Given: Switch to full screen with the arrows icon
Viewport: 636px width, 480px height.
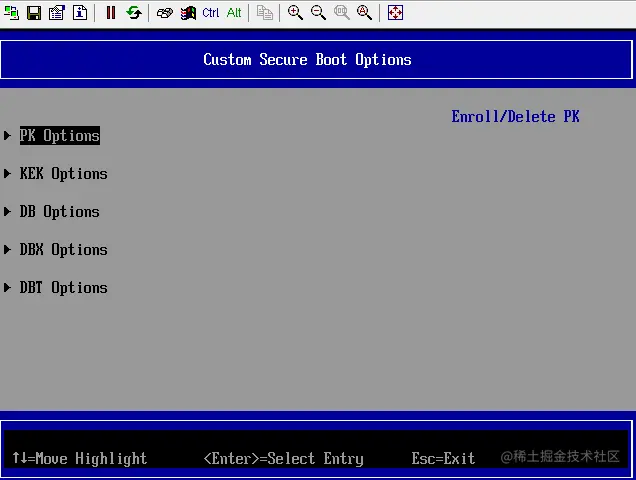Looking at the screenshot, I should 395,13.
